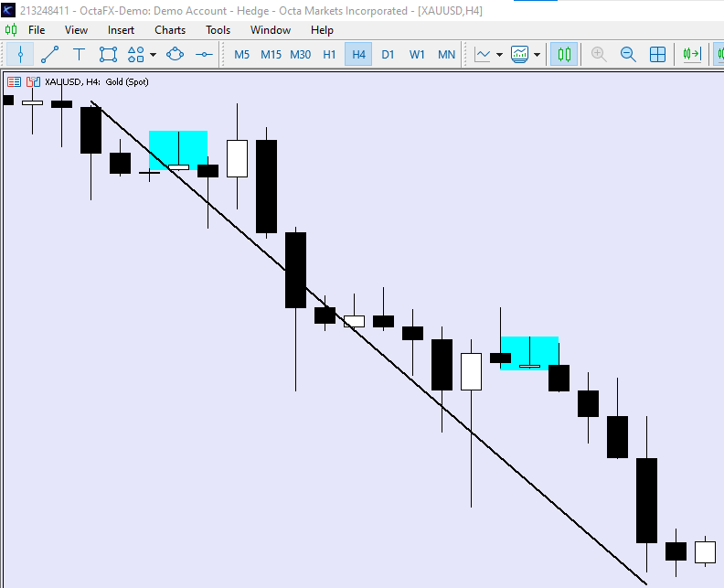Open the Window menu
The image size is (724, 588).
[271, 30]
